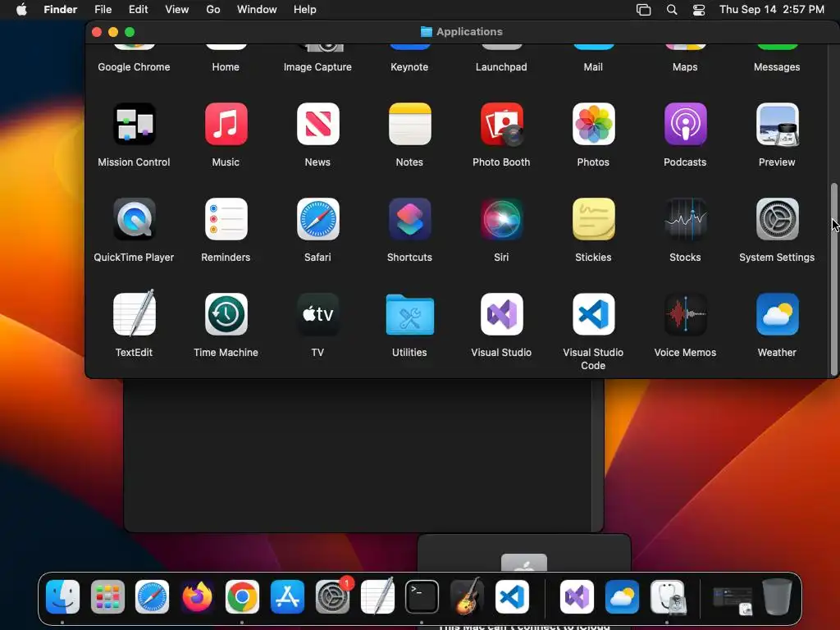Viewport: 840px width, 630px height.
Task: Open Spotlight search in menu bar
Action: (672, 10)
